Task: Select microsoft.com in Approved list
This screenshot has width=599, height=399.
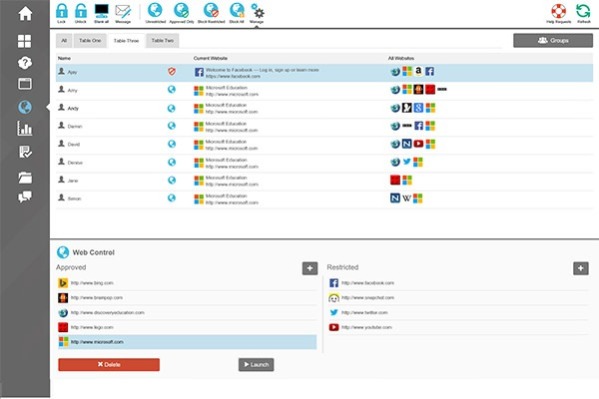Action: point(186,342)
